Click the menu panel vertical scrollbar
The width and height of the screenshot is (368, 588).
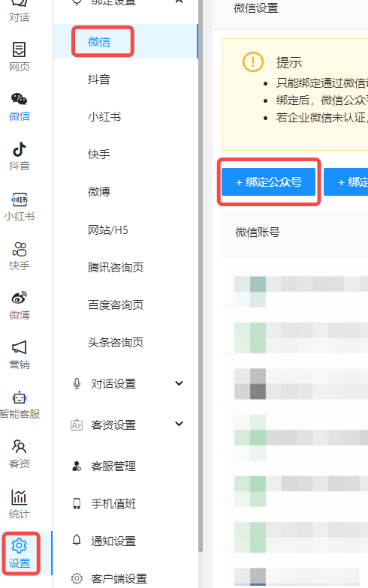coord(201,276)
